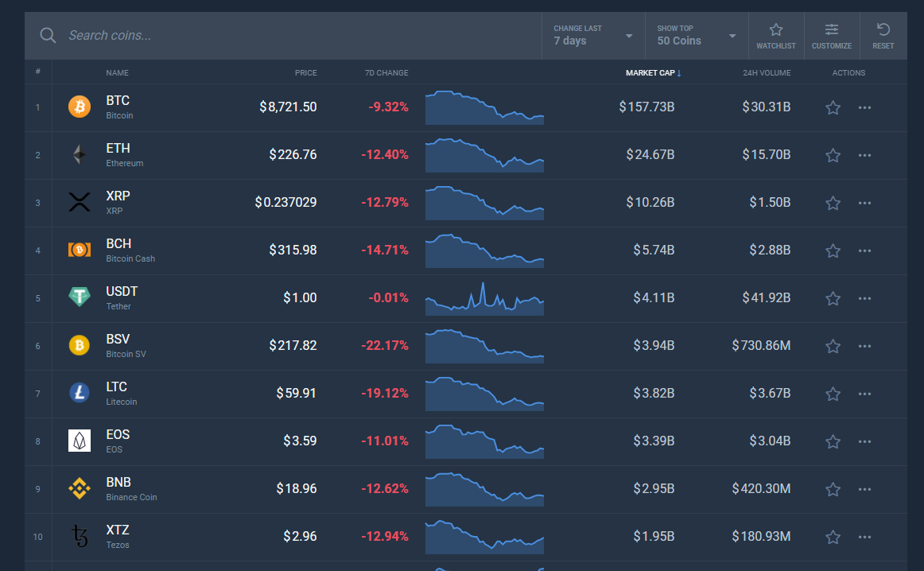Add Bitcoin to watchlist via star
The height and width of the screenshot is (571, 924).
point(833,107)
